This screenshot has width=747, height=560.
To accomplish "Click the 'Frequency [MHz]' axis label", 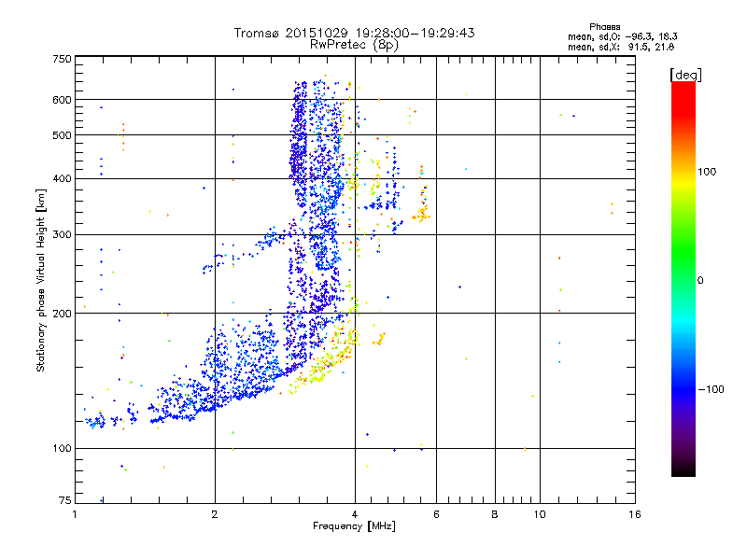I will pos(354,526).
